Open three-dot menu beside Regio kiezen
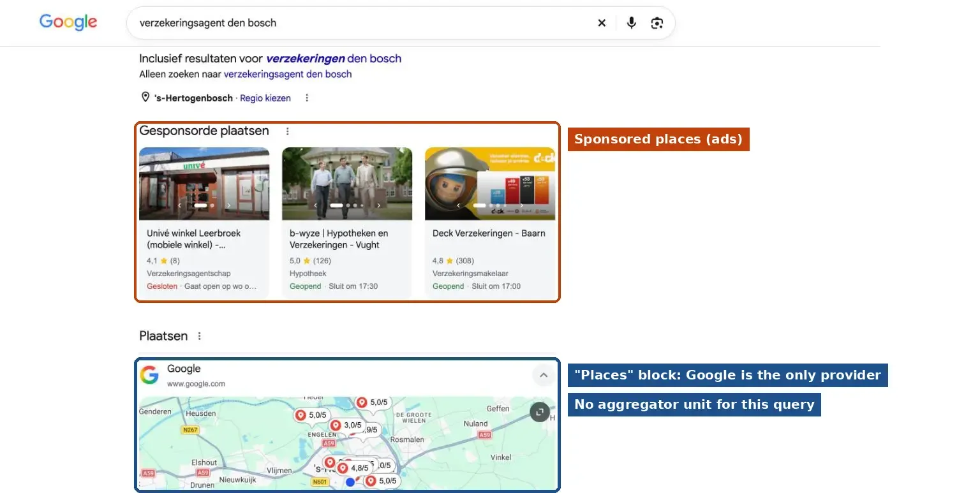This screenshot has height=493, width=980. pos(307,98)
